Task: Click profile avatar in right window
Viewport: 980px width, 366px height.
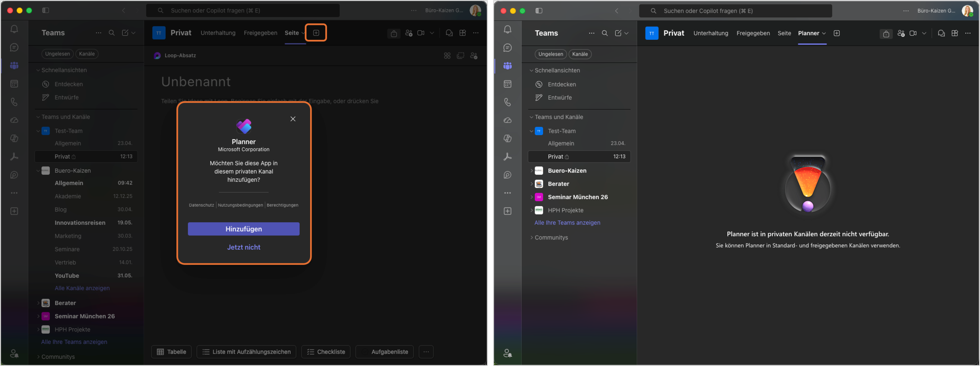Action: point(967,11)
